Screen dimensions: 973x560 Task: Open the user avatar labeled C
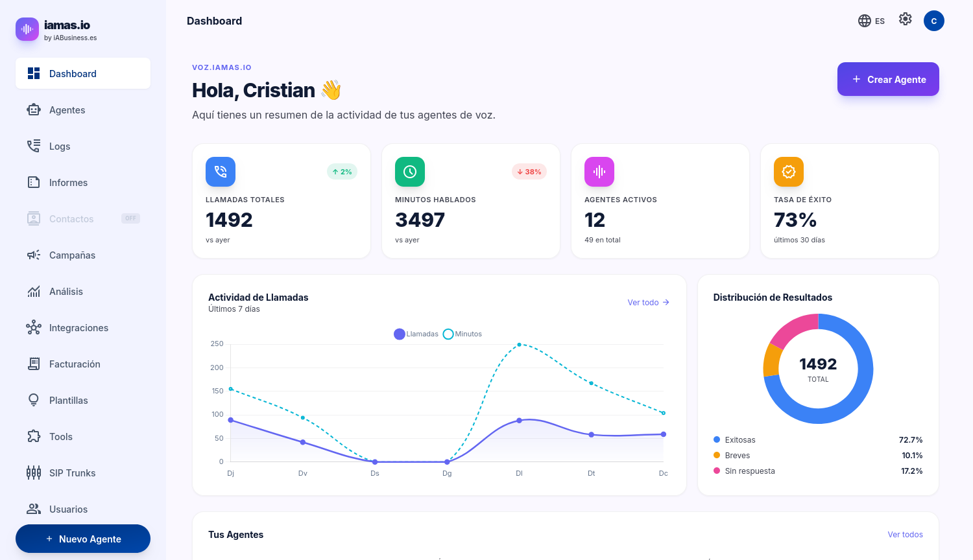pyautogui.click(x=934, y=21)
